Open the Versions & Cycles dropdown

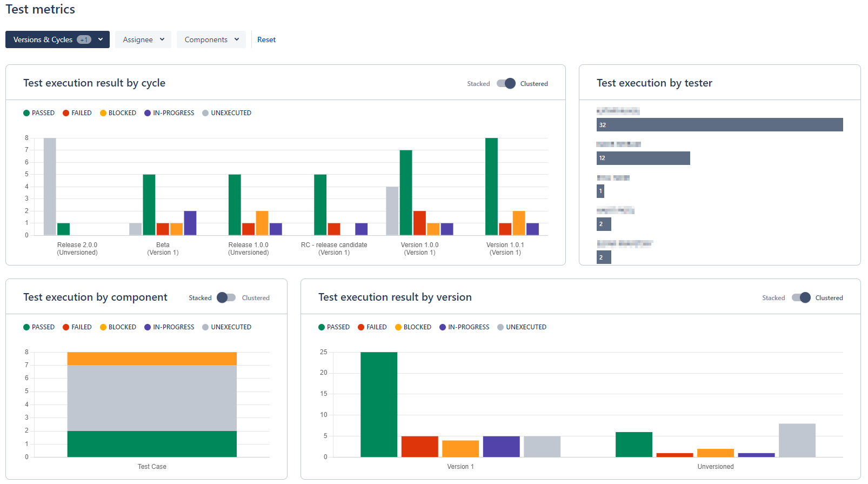pos(57,39)
